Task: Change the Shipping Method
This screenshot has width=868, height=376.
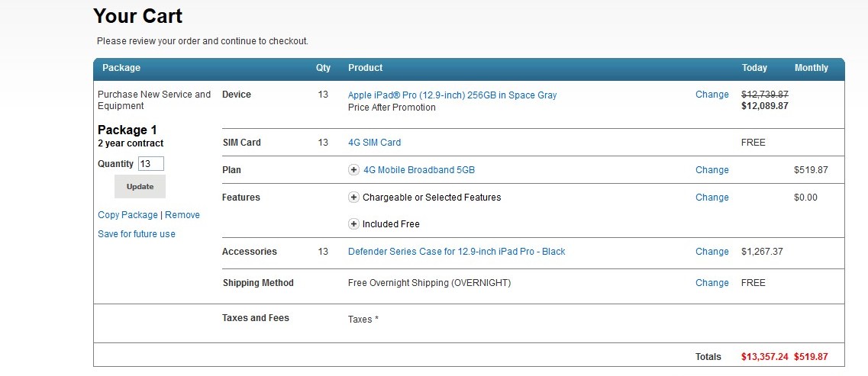Action: (x=712, y=283)
